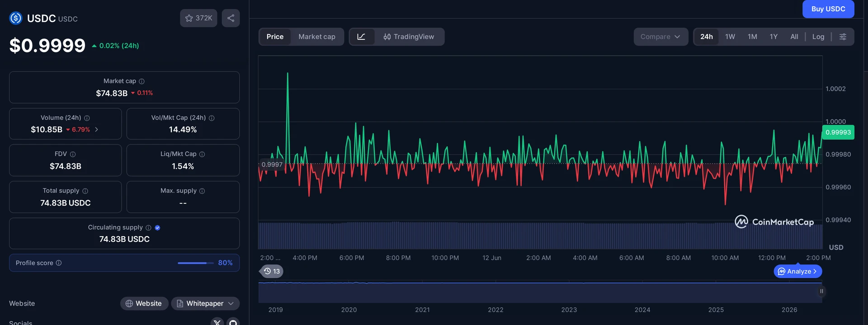The width and height of the screenshot is (868, 325).
Task: Click the Analyze button
Action: click(x=798, y=271)
